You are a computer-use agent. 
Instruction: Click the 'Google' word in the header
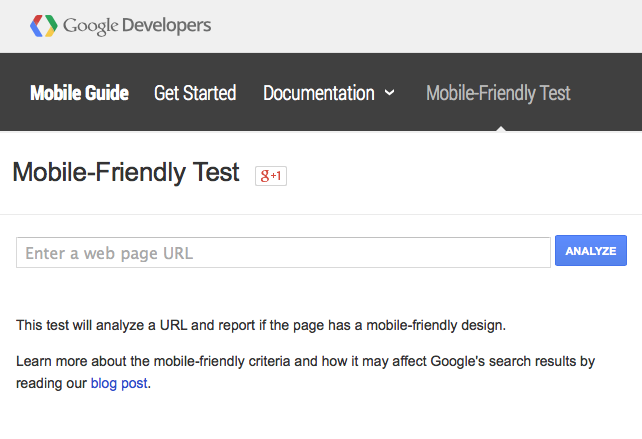91,25
